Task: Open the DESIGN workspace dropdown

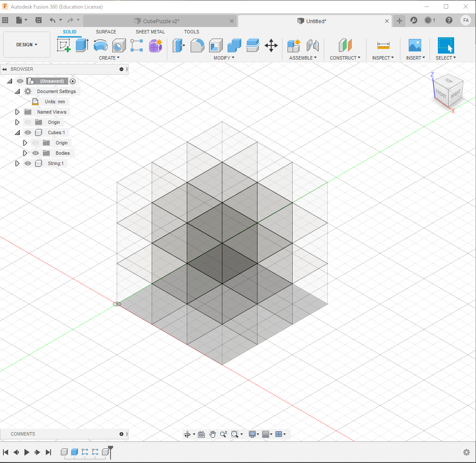Action: pyautogui.click(x=27, y=44)
